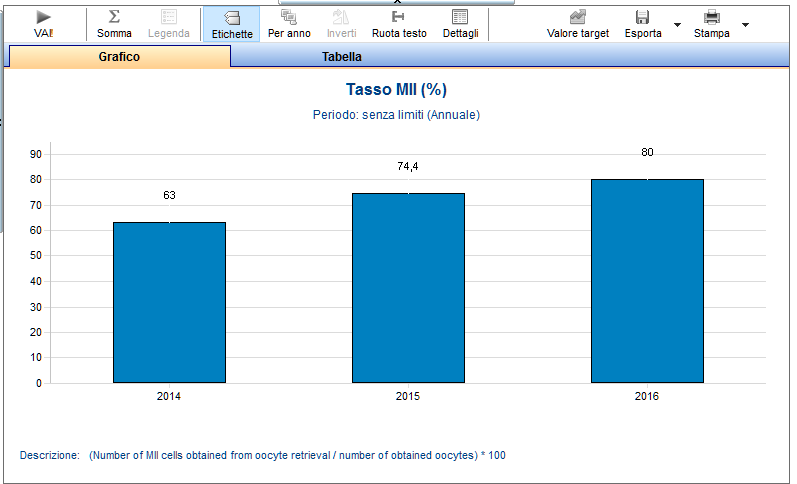The height and width of the screenshot is (484, 797).
Task: Set a Valore target
Action: pyautogui.click(x=577, y=24)
